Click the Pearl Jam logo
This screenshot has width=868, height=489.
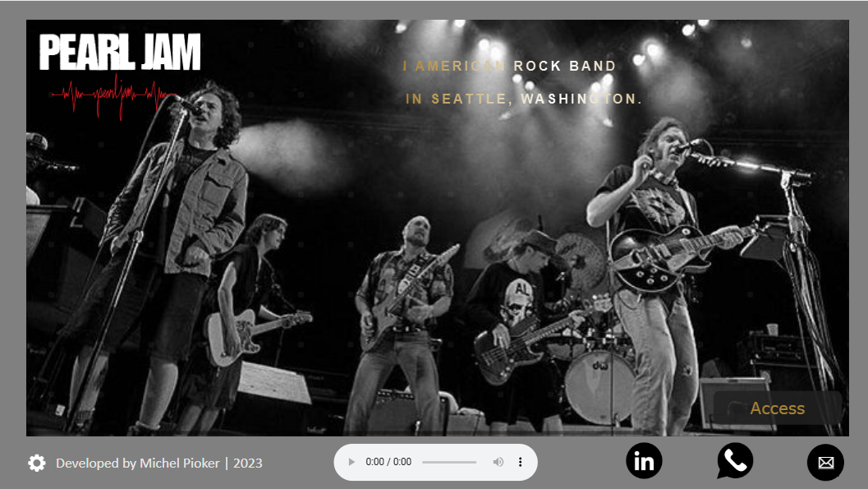point(120,52)
